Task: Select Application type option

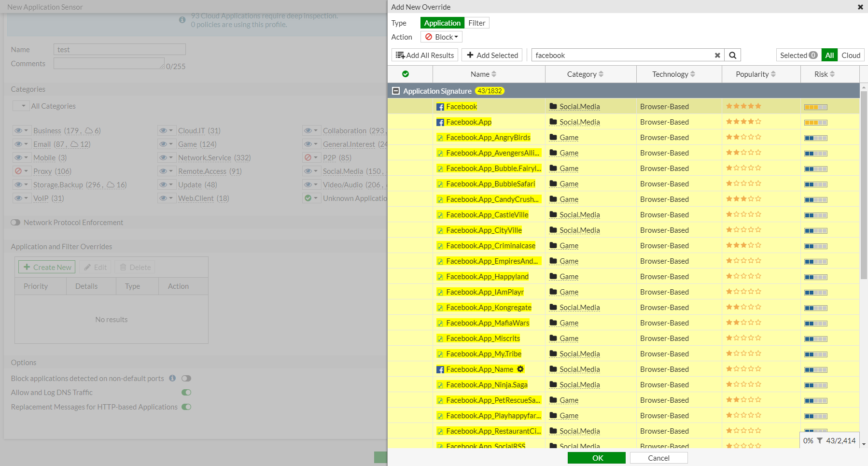Action: click(x=442, y=23)
